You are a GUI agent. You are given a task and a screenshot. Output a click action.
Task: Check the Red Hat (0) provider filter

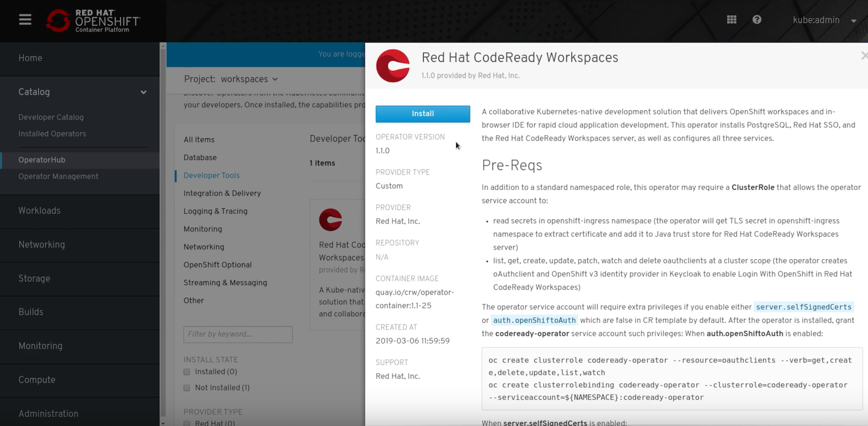187,423
